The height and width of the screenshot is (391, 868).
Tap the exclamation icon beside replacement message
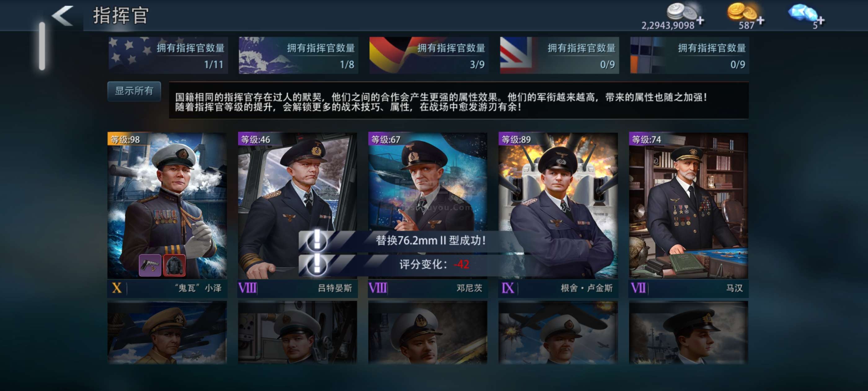[x=317, y=240]
